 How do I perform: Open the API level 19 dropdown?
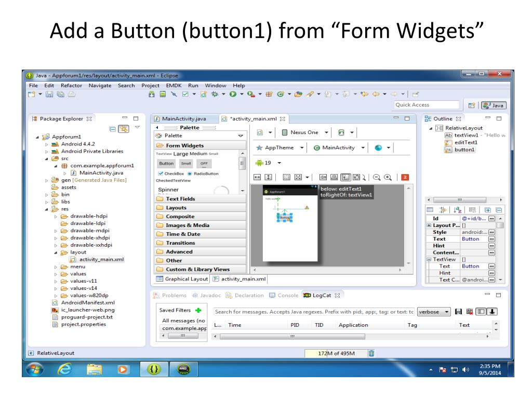(x=269, y=163)
